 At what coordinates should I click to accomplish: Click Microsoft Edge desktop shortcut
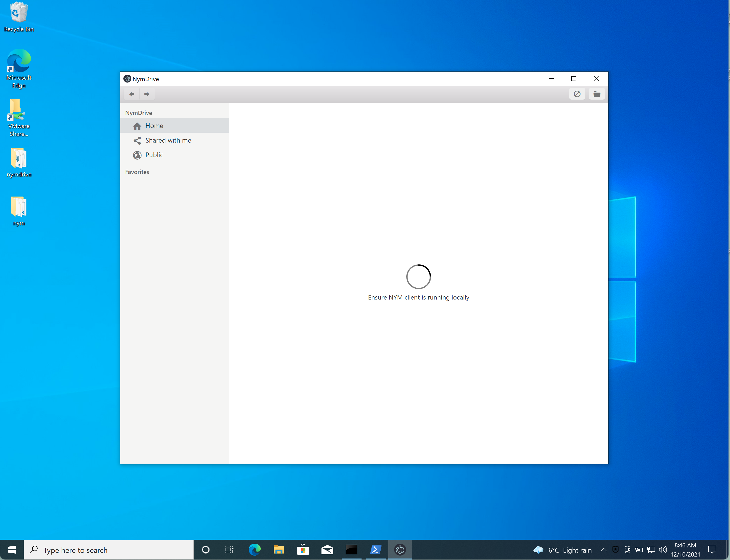(x=19, y=68)
